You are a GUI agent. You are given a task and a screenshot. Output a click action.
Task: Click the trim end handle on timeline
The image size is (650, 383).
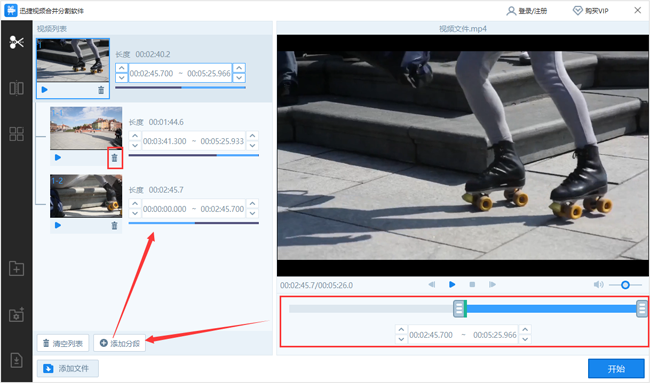(642, 309)
